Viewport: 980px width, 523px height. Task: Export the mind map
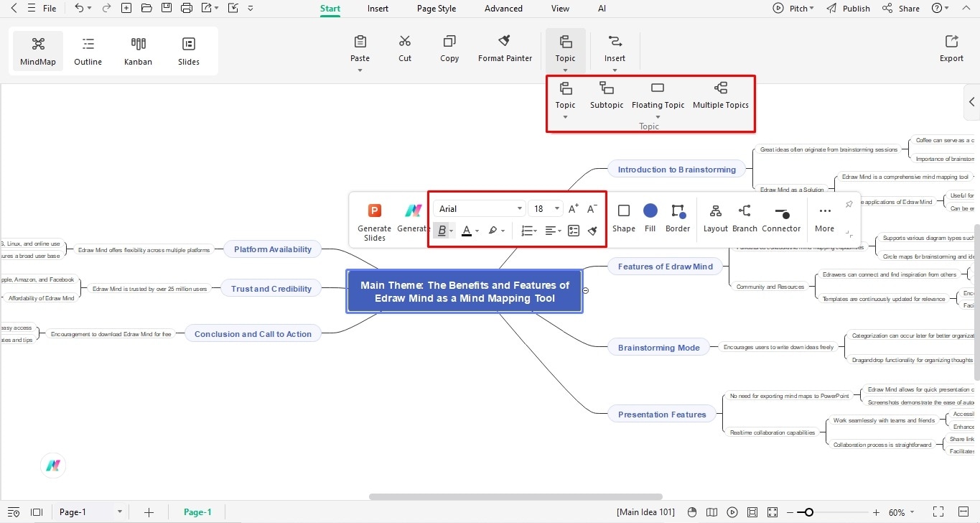click(951, 49)
